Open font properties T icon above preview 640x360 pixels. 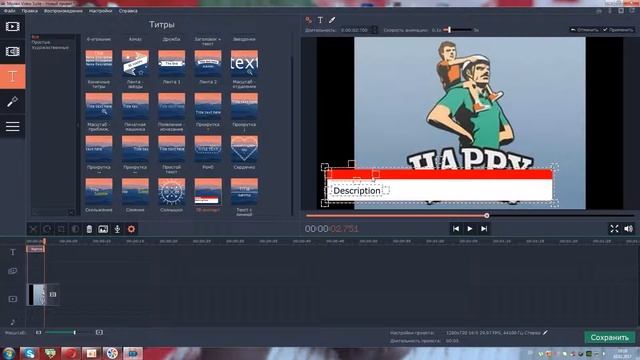pos(320,20)
